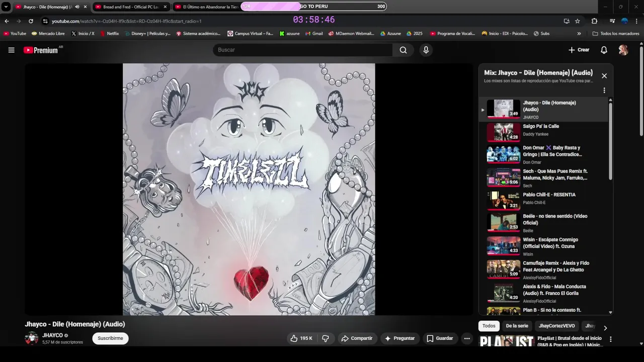The width and height of the screenshot is (644, 362).
Task: Open the Gmail bookmark
Action: coord(314,34)
